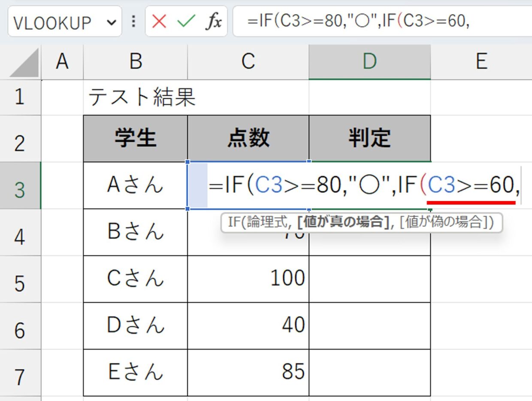The height and width of the screenshot is (401, 532).
Task: Click inside the formula bar text
Action: [x=358, y=21]
